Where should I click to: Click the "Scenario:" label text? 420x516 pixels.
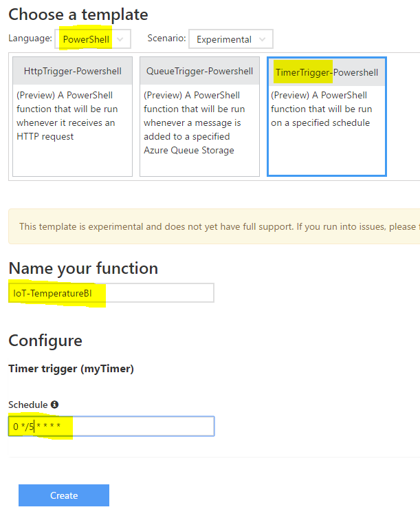pos(166,39)
